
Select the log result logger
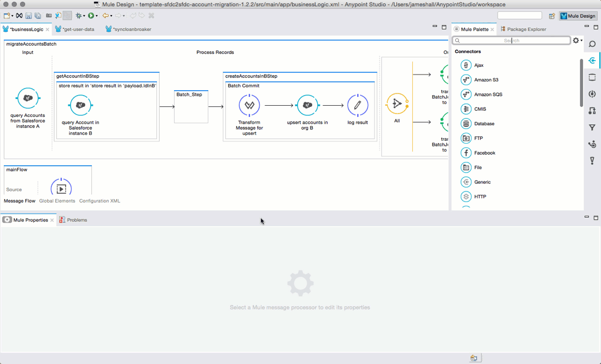coord(358,105)
